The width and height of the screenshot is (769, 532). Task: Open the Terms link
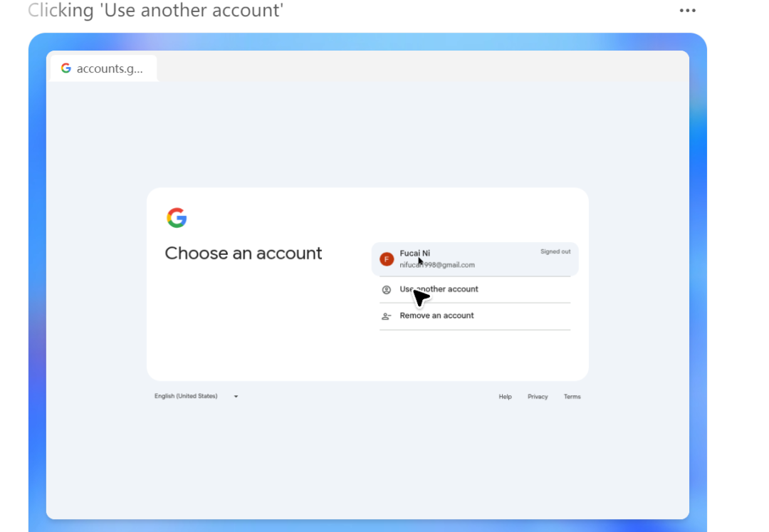(x=572, y=397)
